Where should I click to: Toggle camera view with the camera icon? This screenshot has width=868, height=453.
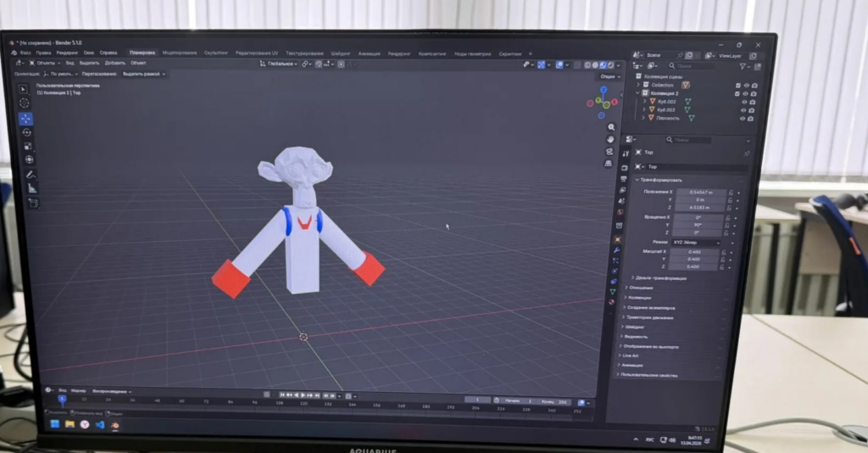point(609,152)
